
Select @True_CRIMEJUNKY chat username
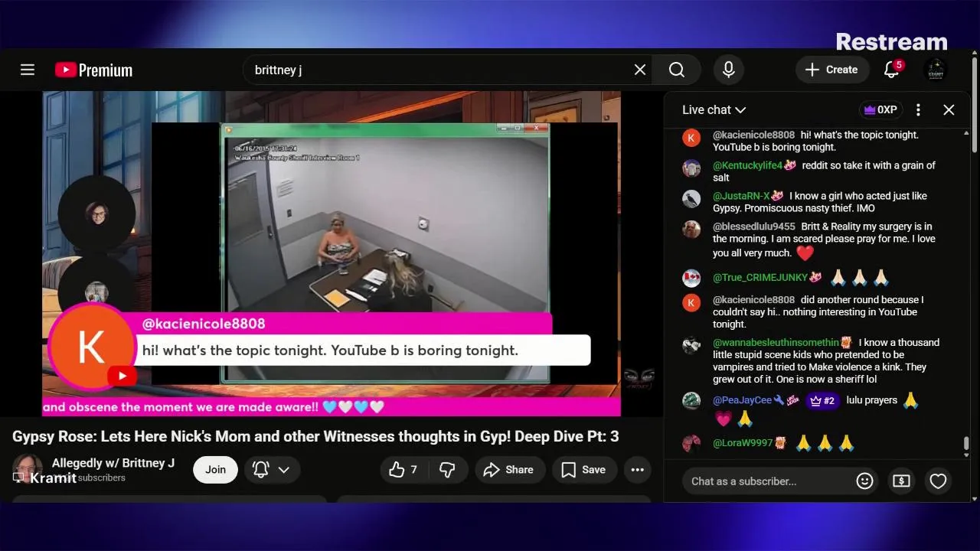click(x=759, y=277)
